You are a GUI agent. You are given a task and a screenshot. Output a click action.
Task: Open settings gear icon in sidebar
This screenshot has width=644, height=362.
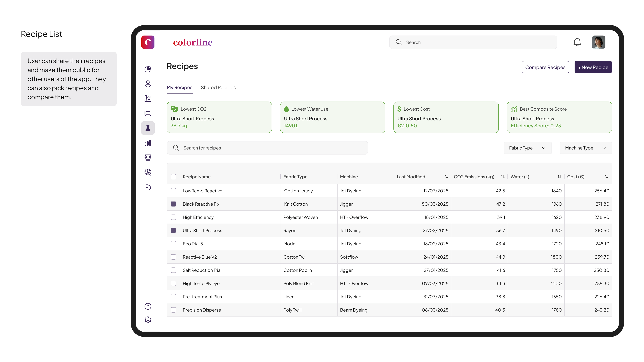pos(148,320)
